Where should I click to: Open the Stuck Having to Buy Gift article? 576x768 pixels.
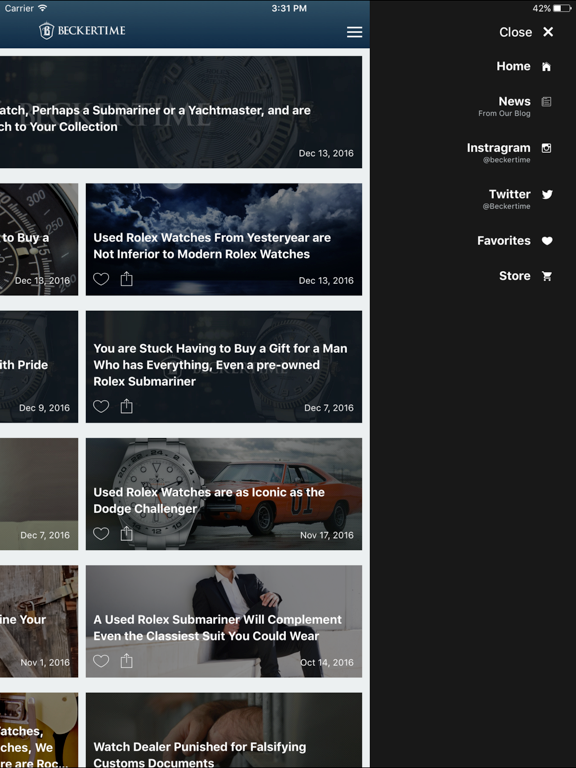(x=224, y=367)
